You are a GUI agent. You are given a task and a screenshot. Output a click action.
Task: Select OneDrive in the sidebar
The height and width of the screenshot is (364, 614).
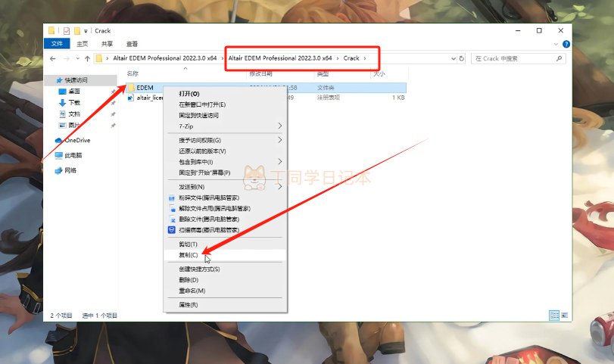pos(77,140)
